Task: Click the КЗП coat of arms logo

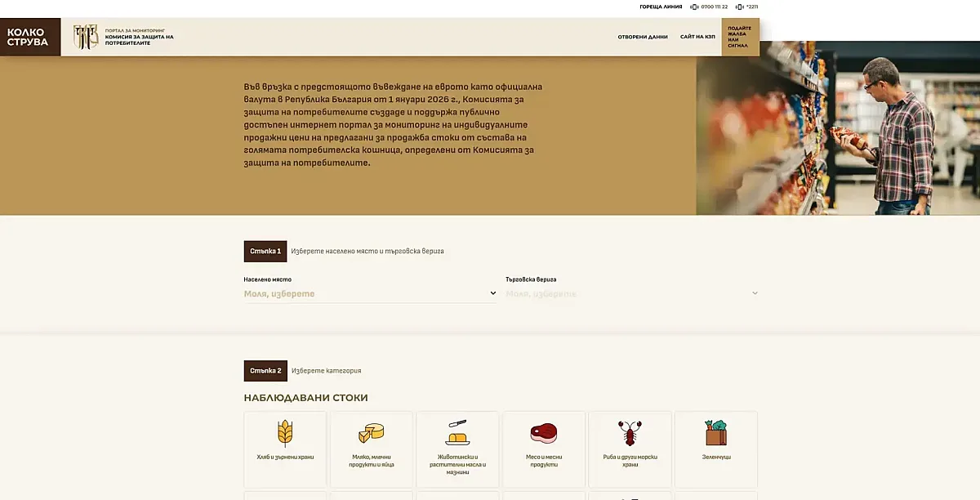Action: [86, 37]
